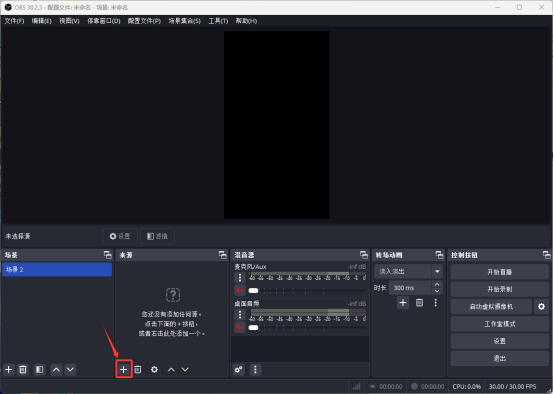The width and height of the screenshot is (554, 394).
Task: Click the black preview canvas
Action: (x=277, y=125)
